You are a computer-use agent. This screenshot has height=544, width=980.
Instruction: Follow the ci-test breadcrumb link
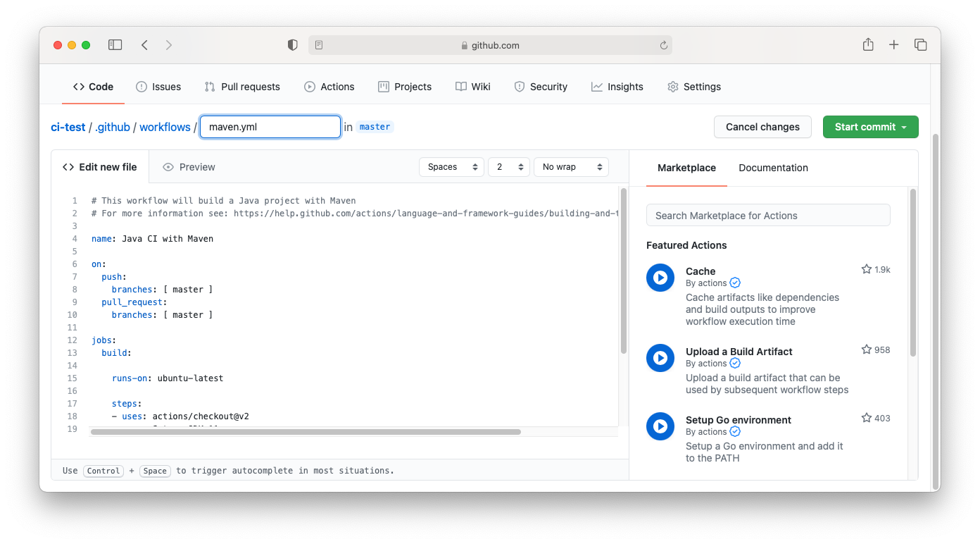click(68, 127)
